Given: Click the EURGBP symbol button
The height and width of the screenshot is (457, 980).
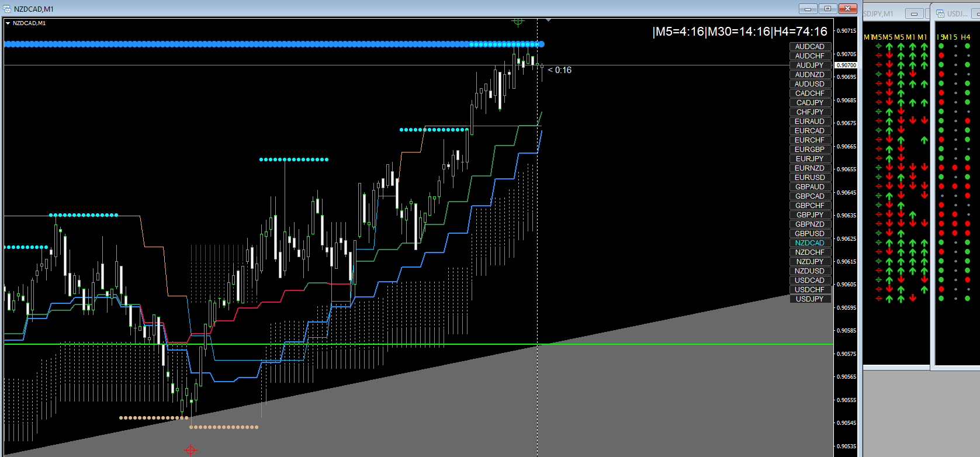Looking at the screenshot, I should pyautogui.click(x=810, y=150).
